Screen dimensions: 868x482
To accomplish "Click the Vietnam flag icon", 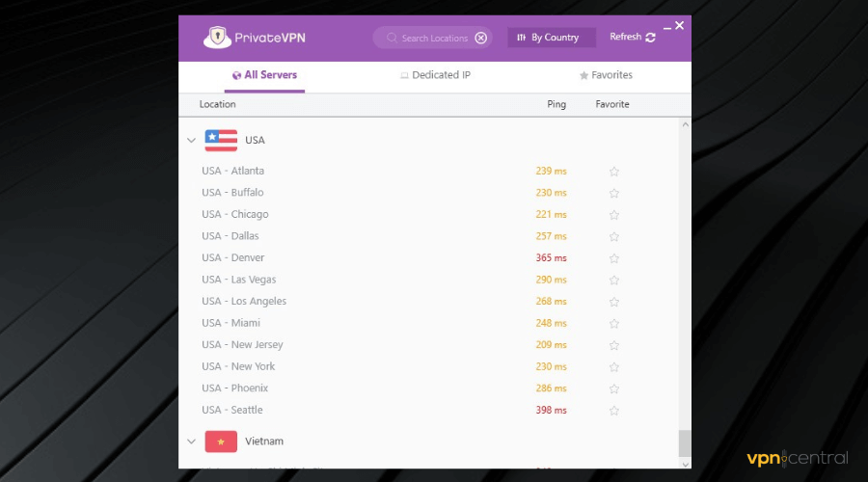I will click(x=221, y=442).
